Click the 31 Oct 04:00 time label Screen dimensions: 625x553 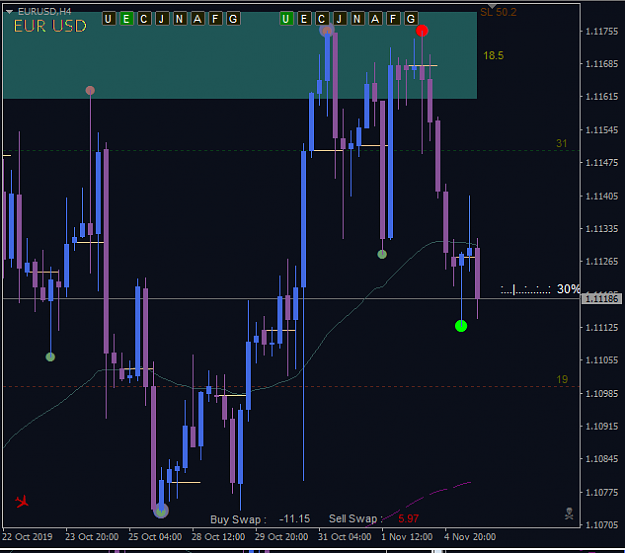click(x=344, y=537)
